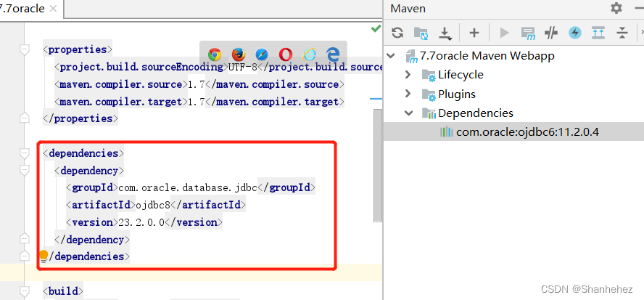
Task: Click the closing /dependency tag text
Action: tap(92, 239)
